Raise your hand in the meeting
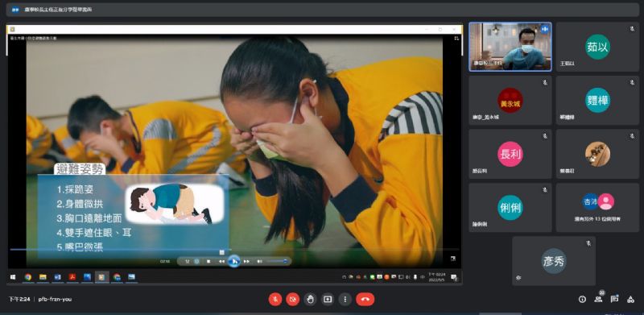The width and height of the screenshot is (644, 315). click(x=310, y=300)
